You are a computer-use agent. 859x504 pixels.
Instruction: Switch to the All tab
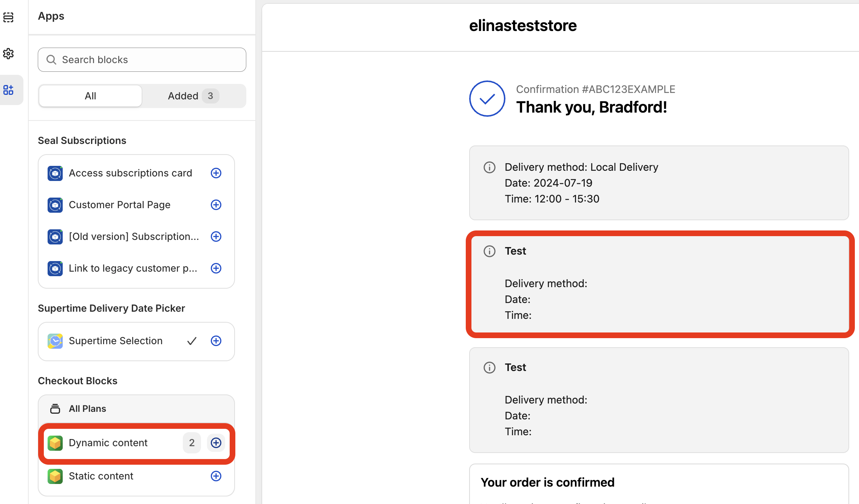[90, 96]
